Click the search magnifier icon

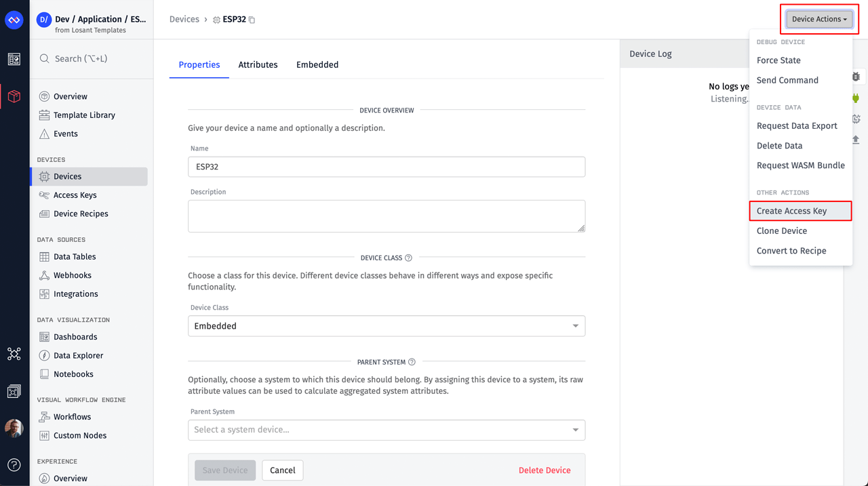(x=45, y=59)
